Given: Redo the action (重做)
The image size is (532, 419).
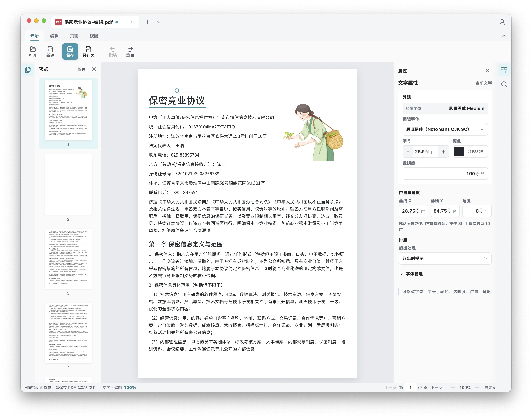Looking at the screenshot, I should (x=130, y=51).
